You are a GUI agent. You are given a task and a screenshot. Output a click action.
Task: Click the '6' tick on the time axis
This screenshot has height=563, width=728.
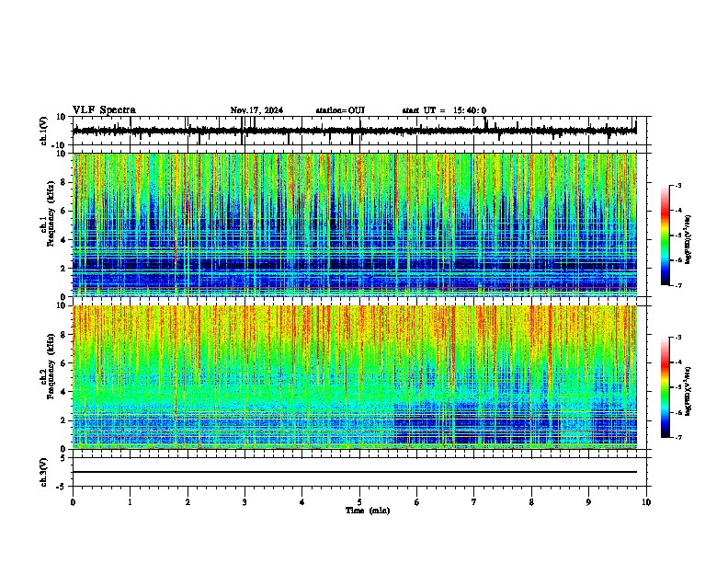pos(417,502)
